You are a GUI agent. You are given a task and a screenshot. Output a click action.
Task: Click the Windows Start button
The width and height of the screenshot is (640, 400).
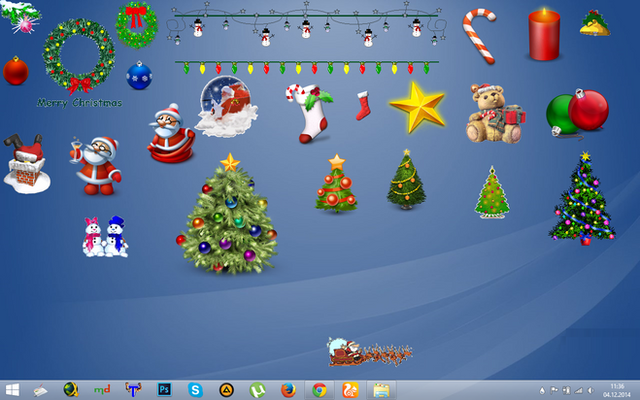point(12,390)
